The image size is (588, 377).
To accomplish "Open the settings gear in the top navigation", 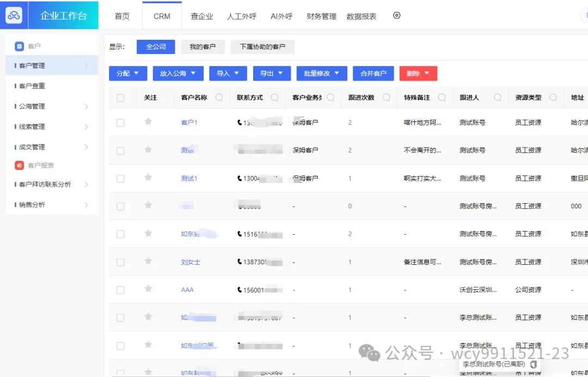I will point(396,16).
